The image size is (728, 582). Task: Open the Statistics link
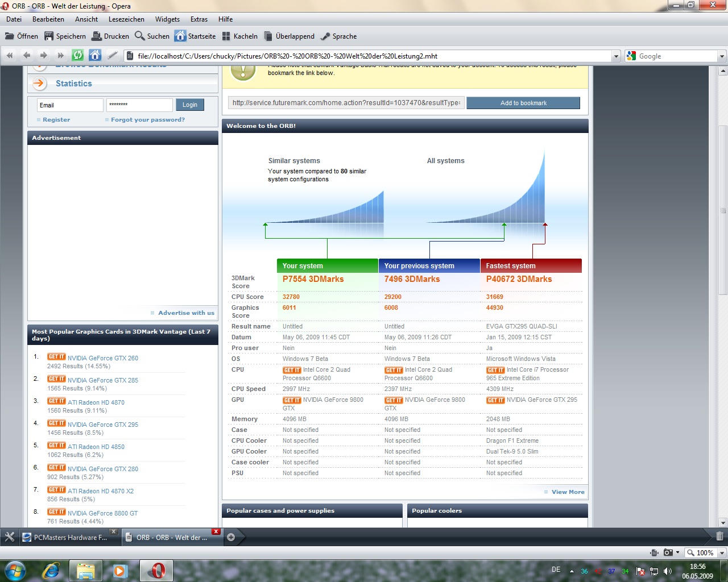point(74,84)
